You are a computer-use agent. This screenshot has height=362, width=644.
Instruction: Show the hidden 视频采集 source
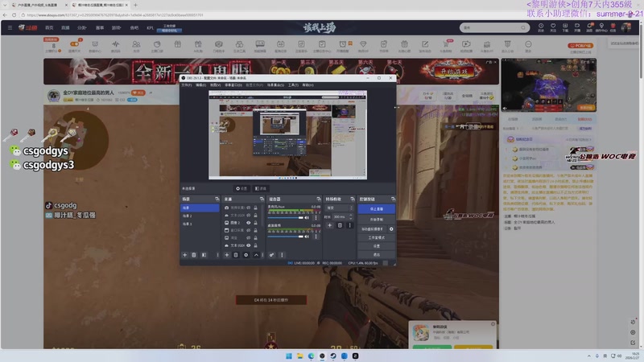tap(249, 208)
